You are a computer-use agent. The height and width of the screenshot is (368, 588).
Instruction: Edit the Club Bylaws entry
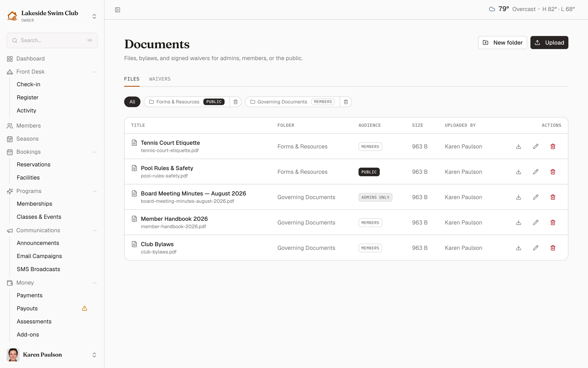536,248
